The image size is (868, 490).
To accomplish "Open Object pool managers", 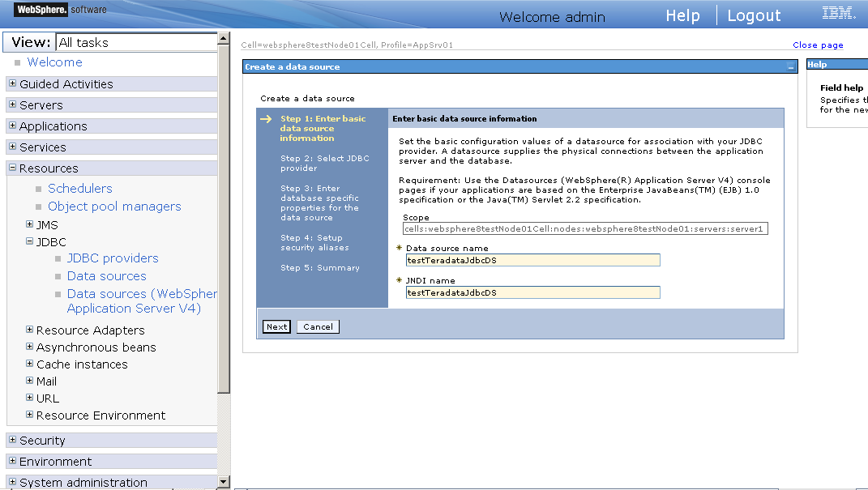I will (x=114, y=207).
